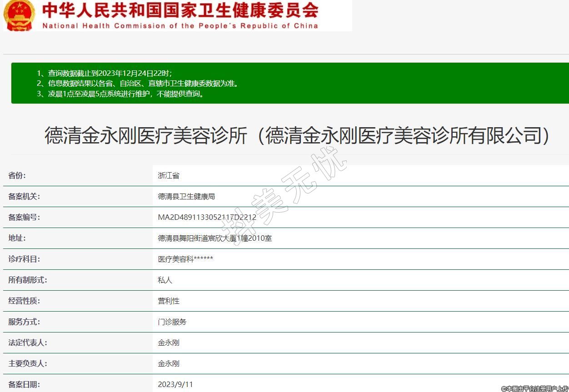Click the registration date 2023/9/11
The image size is (569, 392).
[175, 384]
